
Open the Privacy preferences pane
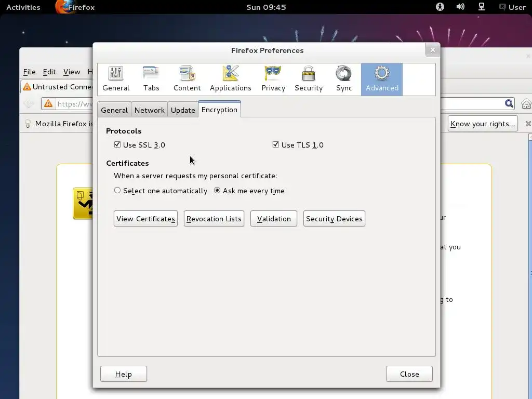273,79
